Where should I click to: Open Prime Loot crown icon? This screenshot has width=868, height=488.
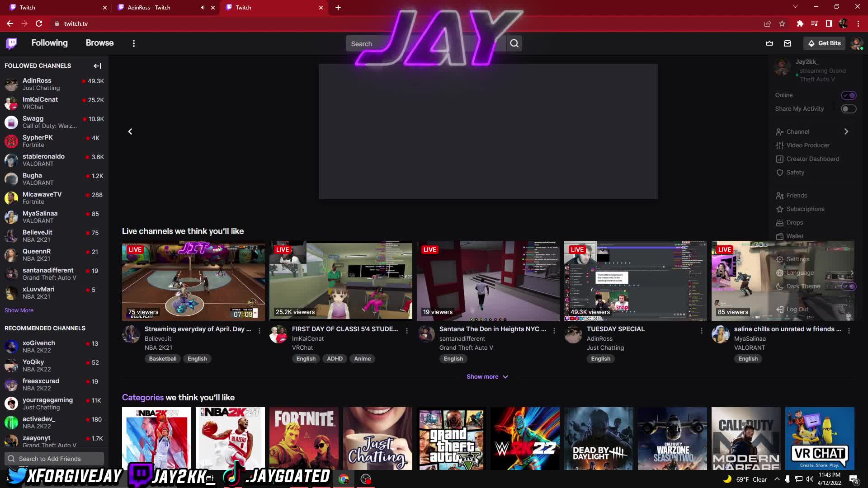[x=769, y=43]
